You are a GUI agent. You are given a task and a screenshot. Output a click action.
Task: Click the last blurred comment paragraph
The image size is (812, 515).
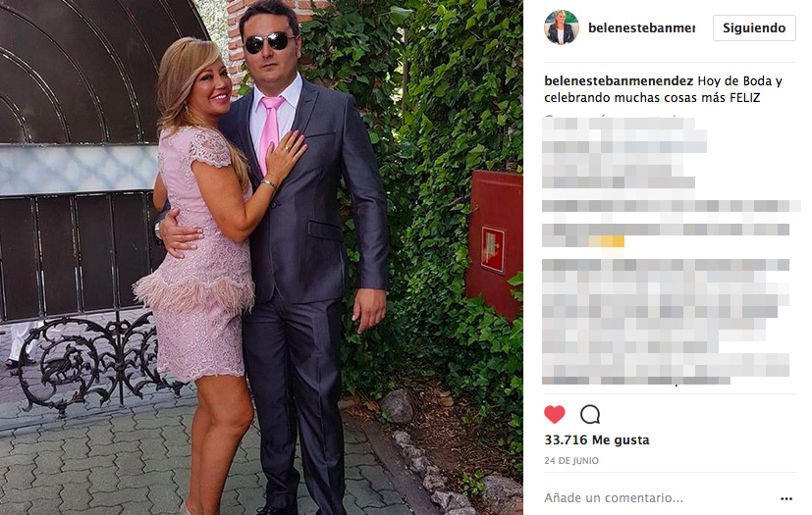[666, 321]
